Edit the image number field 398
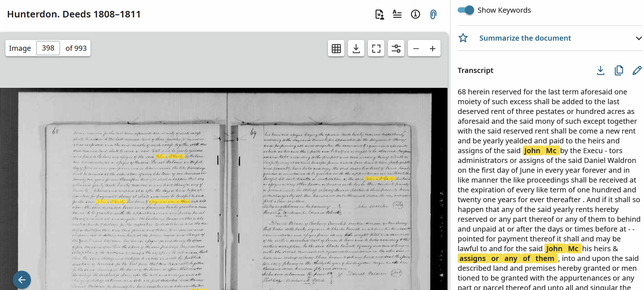644x290 pixels. 48,48
